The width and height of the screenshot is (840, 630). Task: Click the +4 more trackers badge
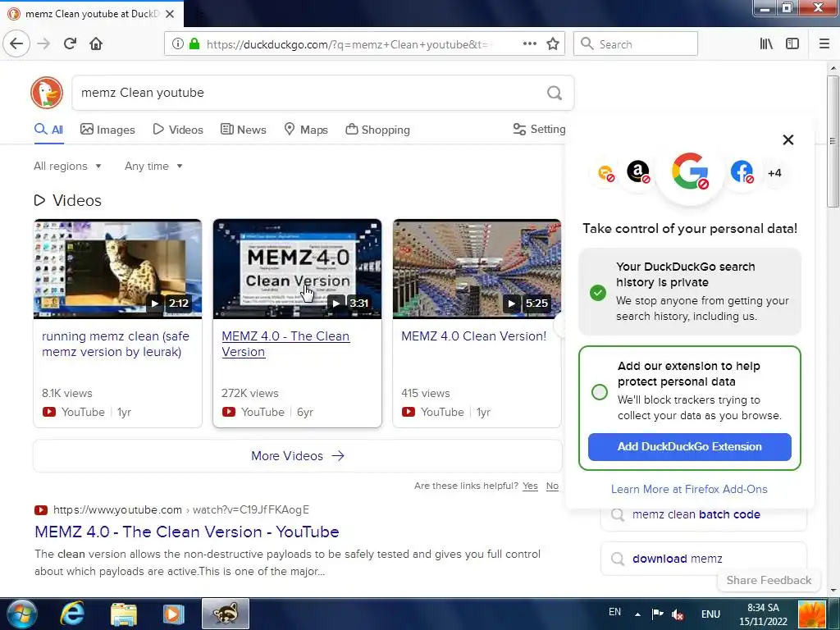[x=774, y=173]
